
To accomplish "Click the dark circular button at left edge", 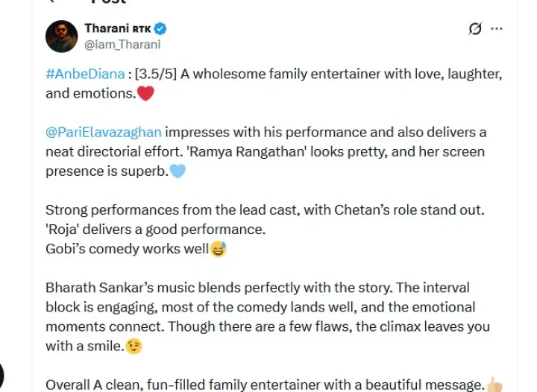I will point(1,376).
